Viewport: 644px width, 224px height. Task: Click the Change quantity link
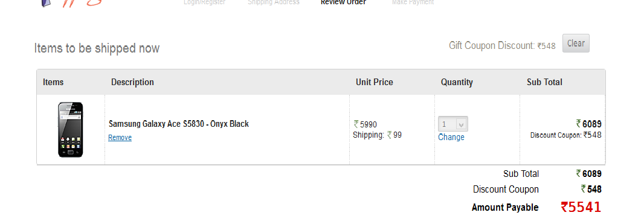tap(451, 137)
